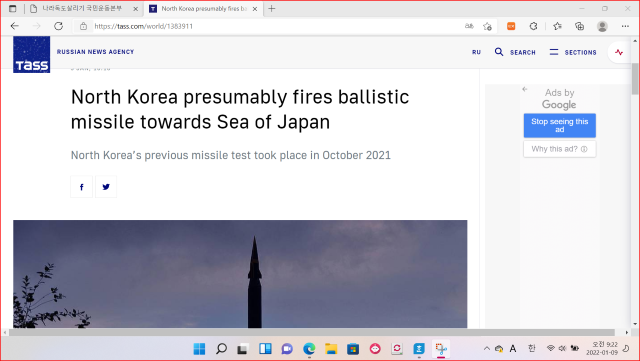Screen dimensions: 640x361
Task: Click the horizontal scrollbar at the bottom
Action: (x=312, y=332)
